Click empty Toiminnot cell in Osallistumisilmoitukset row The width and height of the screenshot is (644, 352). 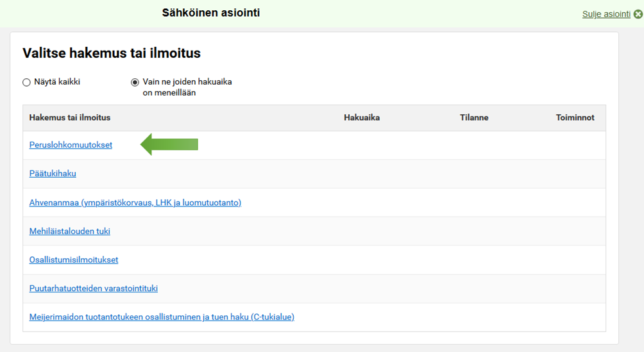coord(575,260)
